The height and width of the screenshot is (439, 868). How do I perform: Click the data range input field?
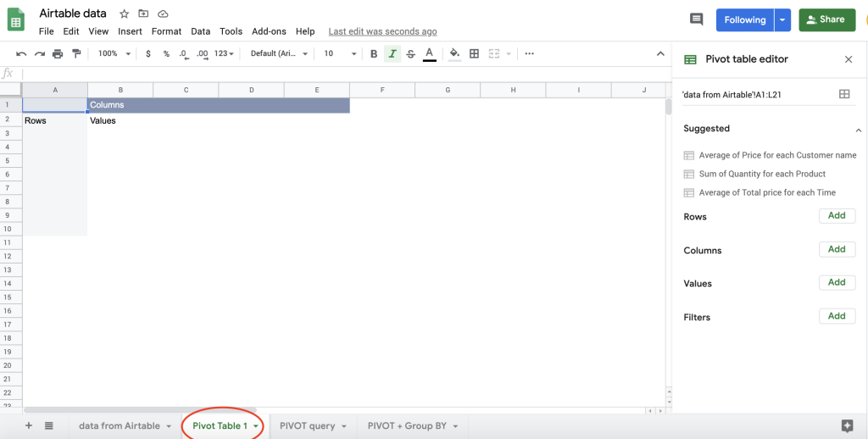pyautogui.click(x=757, y=95)
